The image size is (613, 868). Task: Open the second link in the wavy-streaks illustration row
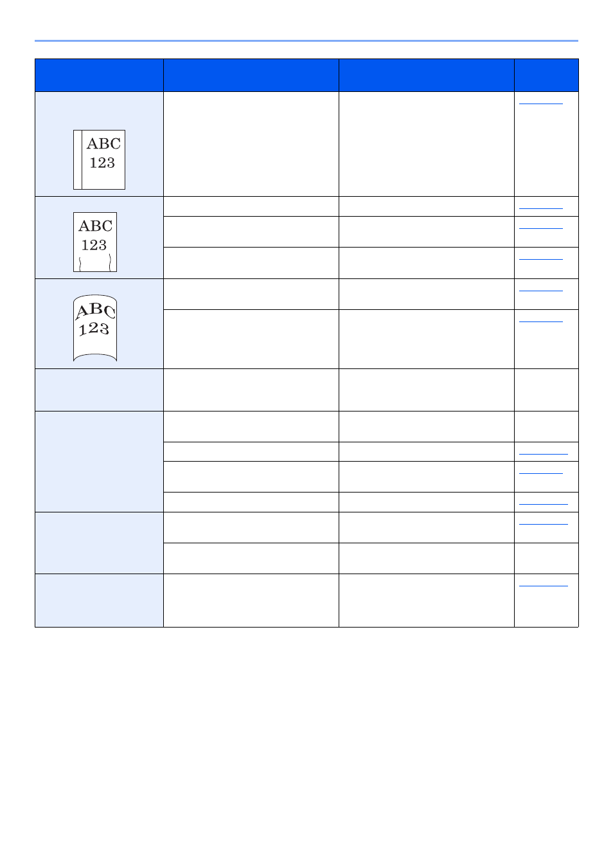(x=540, y=228)
